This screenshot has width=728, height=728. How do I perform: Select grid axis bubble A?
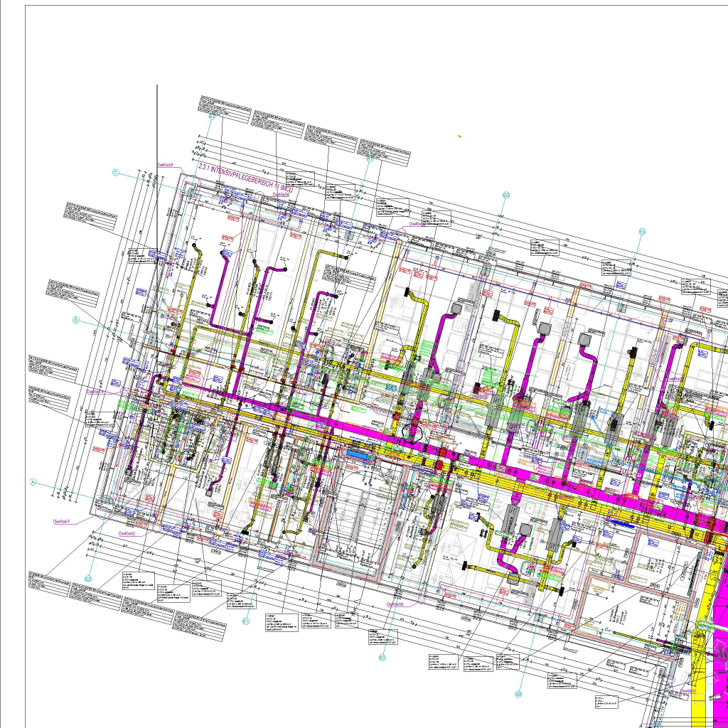point(33,483)
